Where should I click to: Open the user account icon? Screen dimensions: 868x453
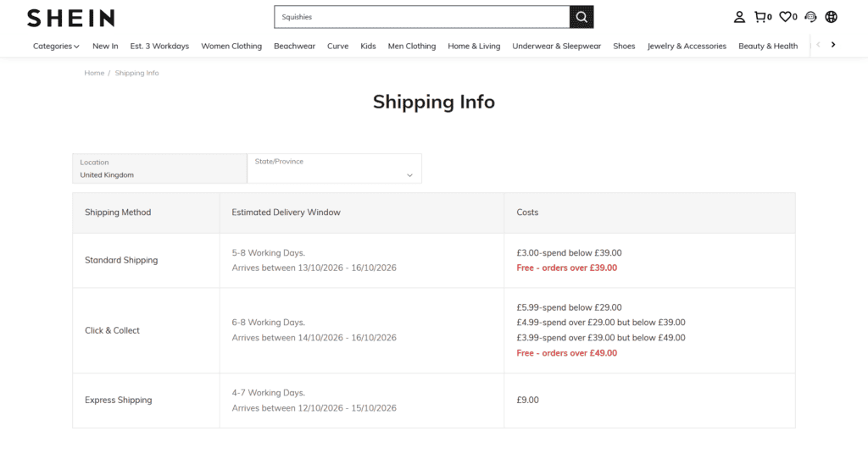pyautogui.click(x=739, y=17)
